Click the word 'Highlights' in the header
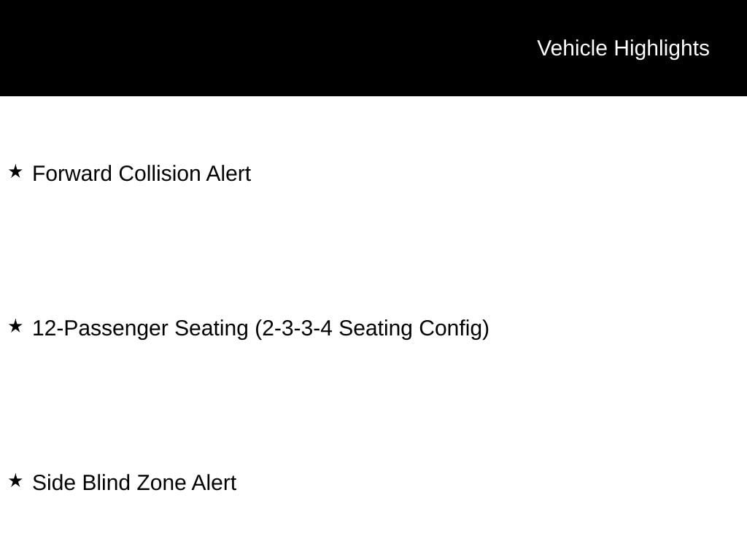 point(662,48)
